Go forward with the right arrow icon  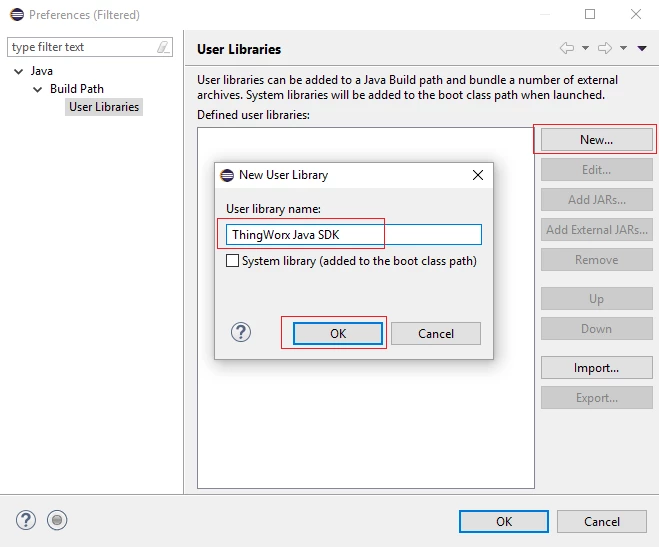[605, 48]
